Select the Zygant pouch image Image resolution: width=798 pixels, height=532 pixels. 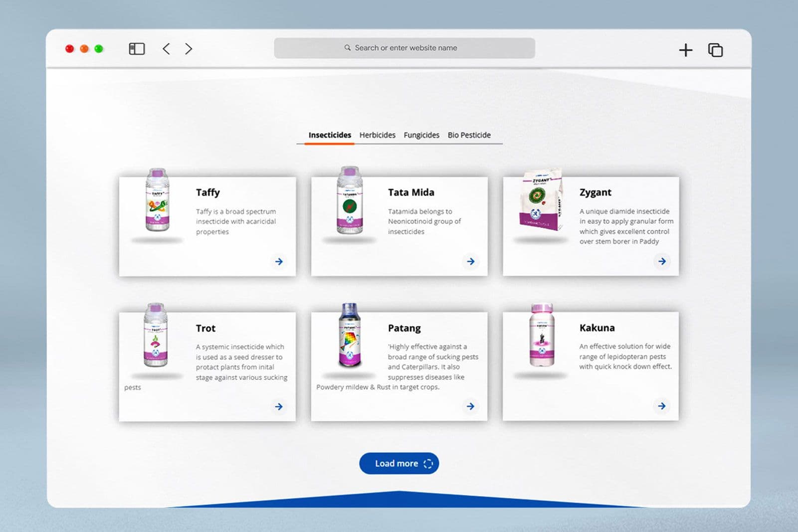click(x=542, y=199)
